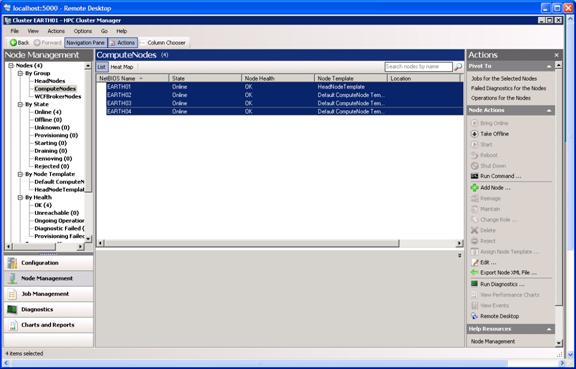576x369 pixels.
Task: Close the Actions pane
Action: pos(556,55)
